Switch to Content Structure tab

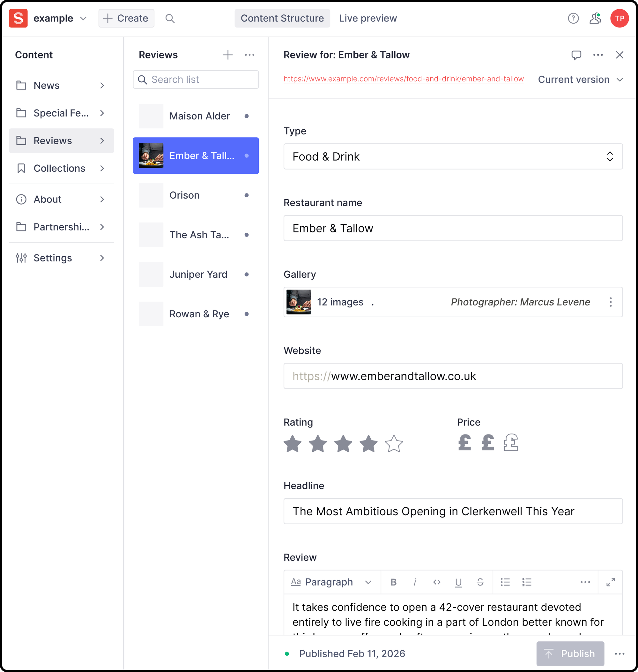point(282,19)
